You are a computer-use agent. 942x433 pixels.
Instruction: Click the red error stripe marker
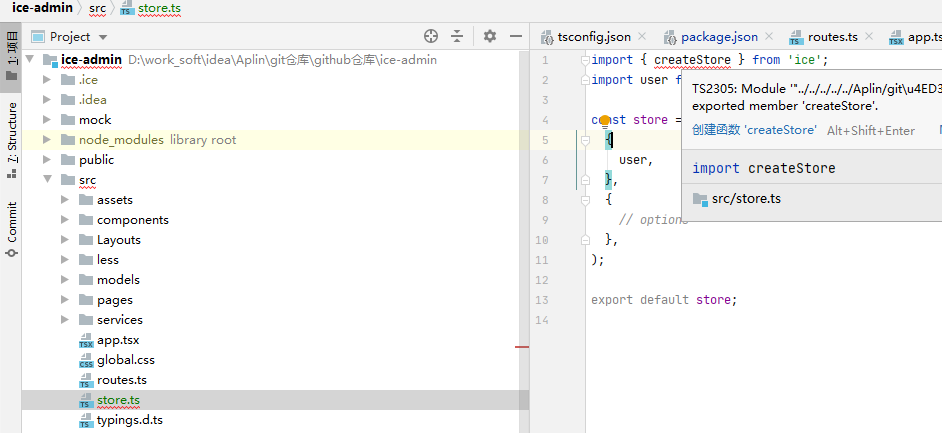coord(522,347)
